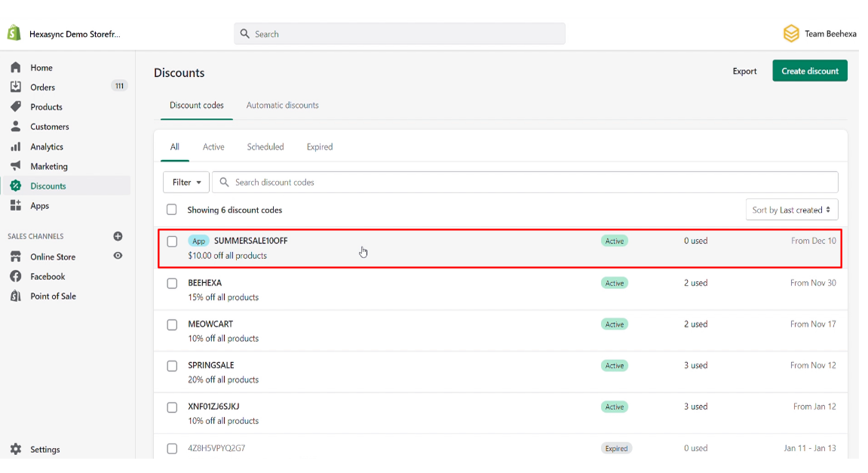Tick the BEEHEXA discount checkbox
Viewport: 868px width, 473px height.
pos(172,283)
